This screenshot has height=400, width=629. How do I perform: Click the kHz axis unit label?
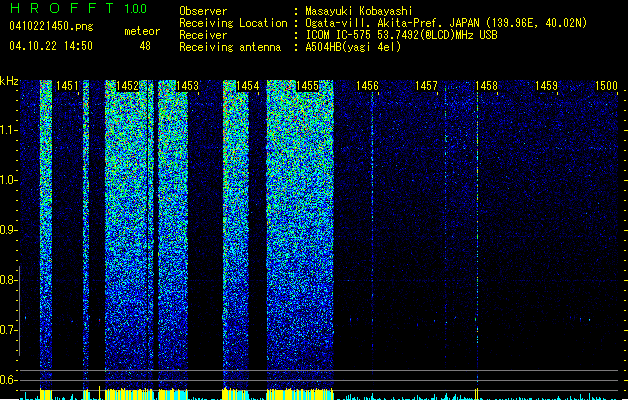9,81
